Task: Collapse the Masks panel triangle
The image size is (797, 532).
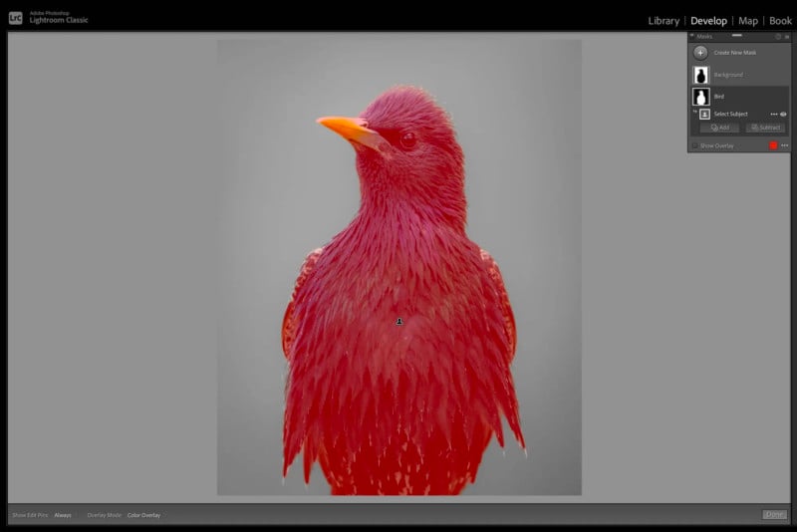Action: tap(691, 36)
